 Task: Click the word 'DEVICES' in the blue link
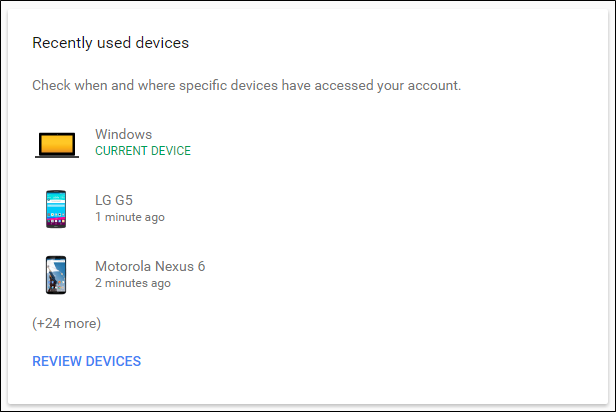(113, 361)
